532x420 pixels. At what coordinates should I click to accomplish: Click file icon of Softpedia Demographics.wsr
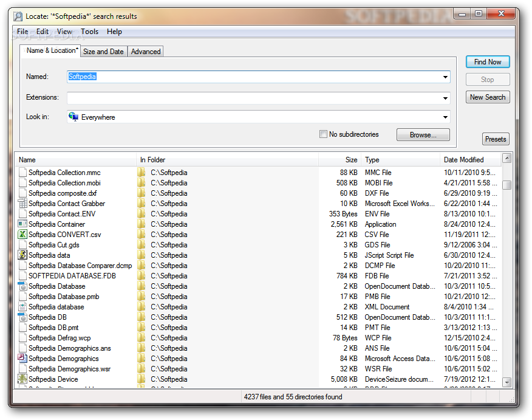[x=22, y=369]
